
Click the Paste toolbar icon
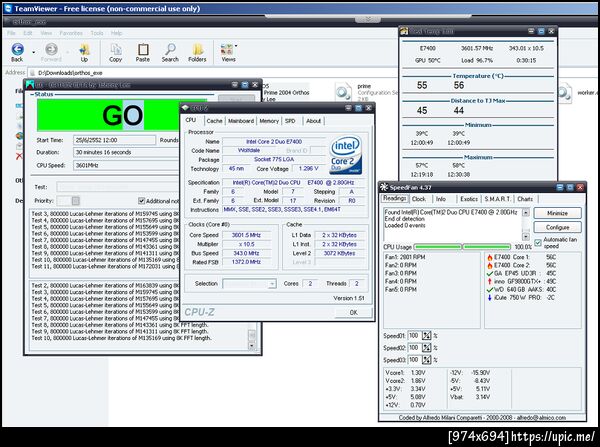coord(143,53)
